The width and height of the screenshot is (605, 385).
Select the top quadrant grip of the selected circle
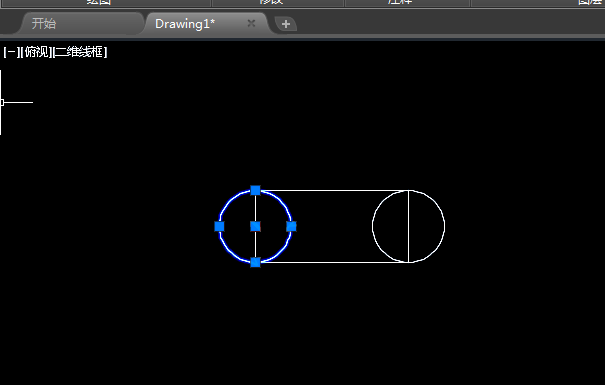point(255,190)
